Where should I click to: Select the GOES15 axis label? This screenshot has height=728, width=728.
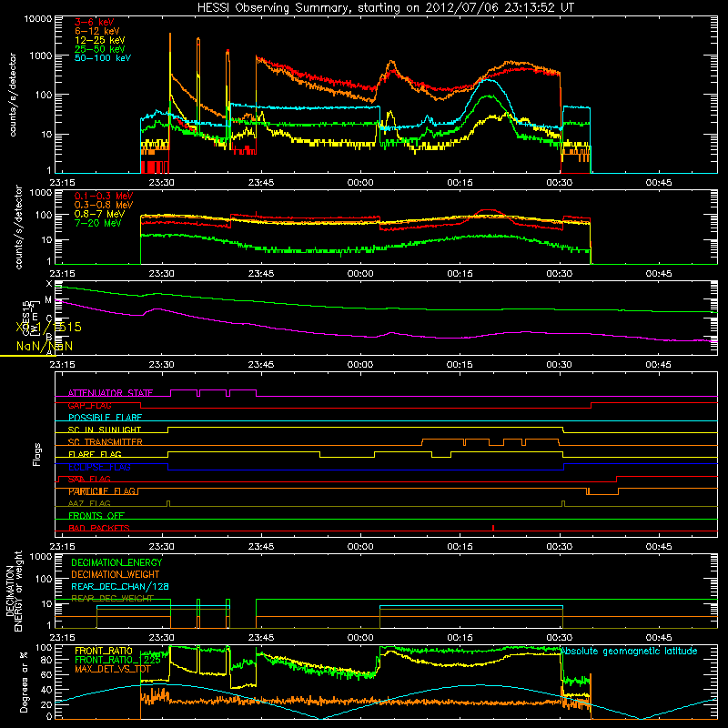pyautogui.click(x=27, y=318)
